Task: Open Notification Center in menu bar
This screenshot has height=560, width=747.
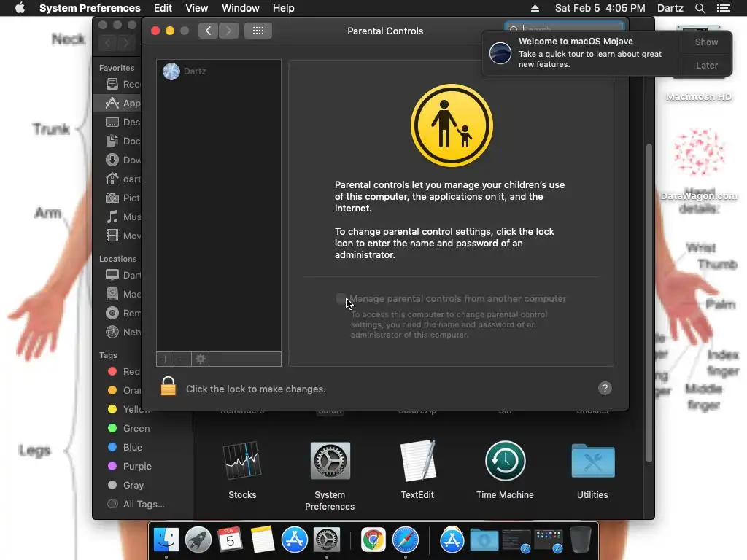Action: point(723,8)
